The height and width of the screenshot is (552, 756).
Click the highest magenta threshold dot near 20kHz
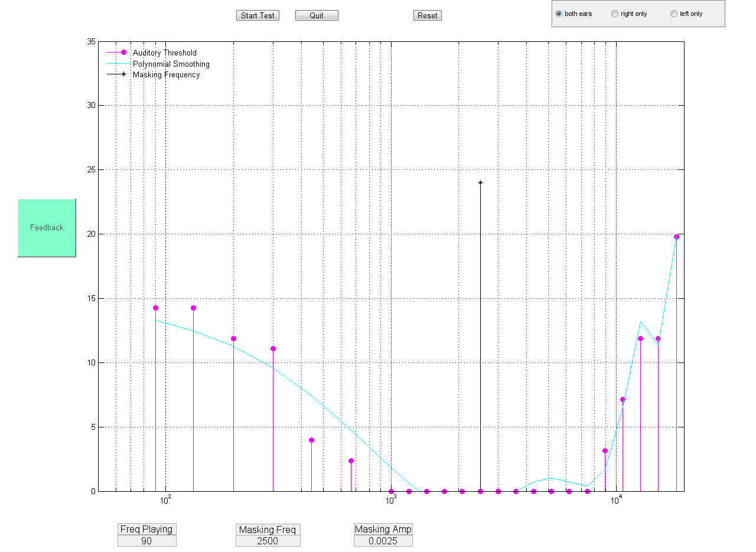coord(676,237)
